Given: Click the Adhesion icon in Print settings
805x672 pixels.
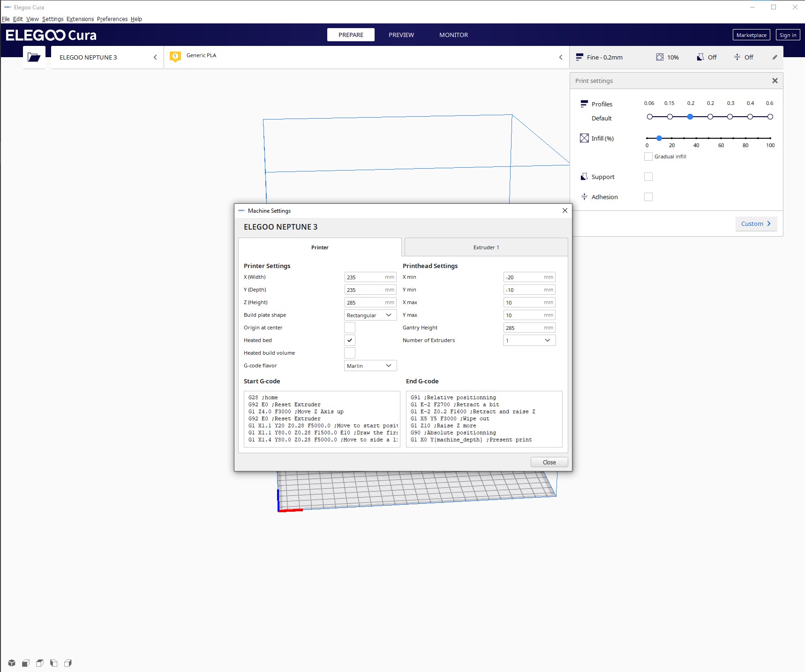Looking at the screenshot, I should click(584, 197).
